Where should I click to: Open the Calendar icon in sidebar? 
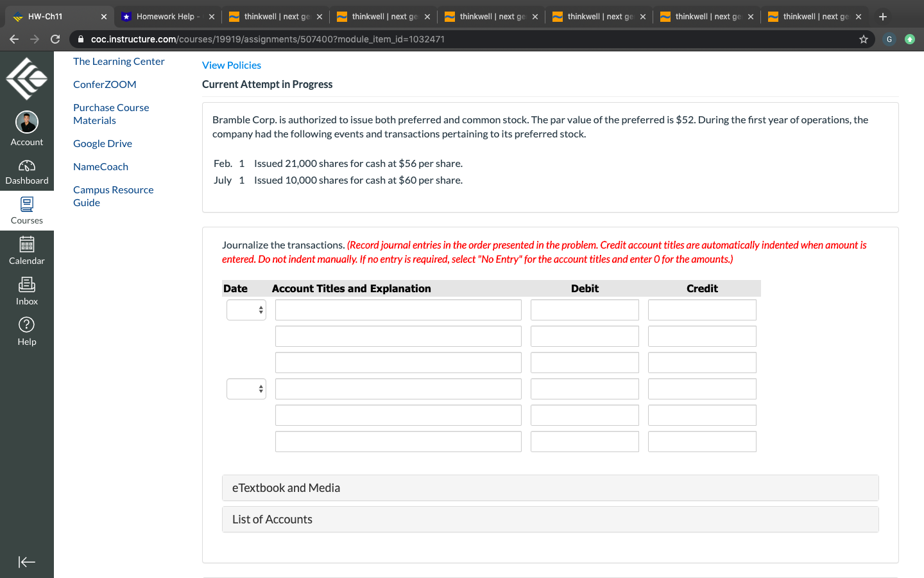(27, 245)
